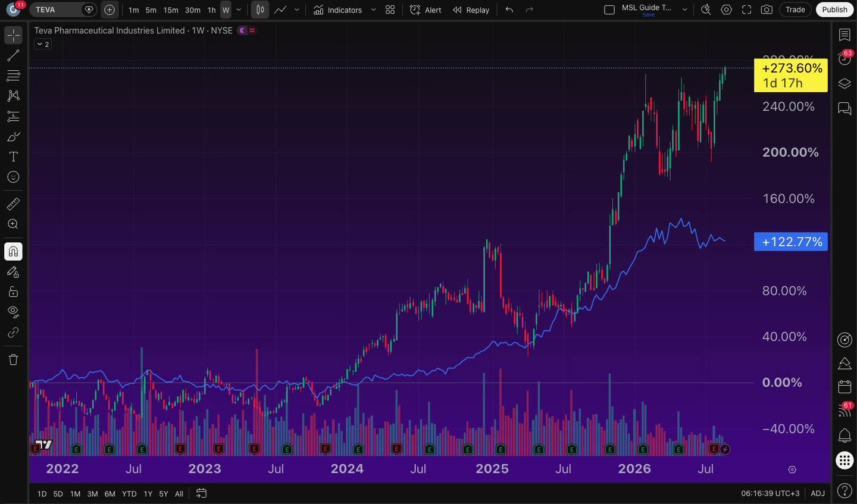Viewport: 857px width, 504px height.
Task: Toggle magnet mode for drawings
Action: [13, 252]
